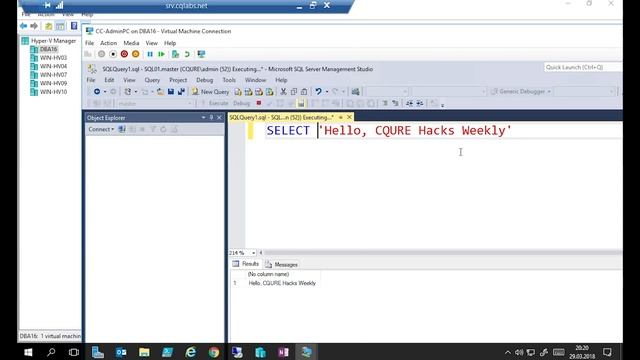Close the SQLQuery1.sql tab

coord(349,117)
